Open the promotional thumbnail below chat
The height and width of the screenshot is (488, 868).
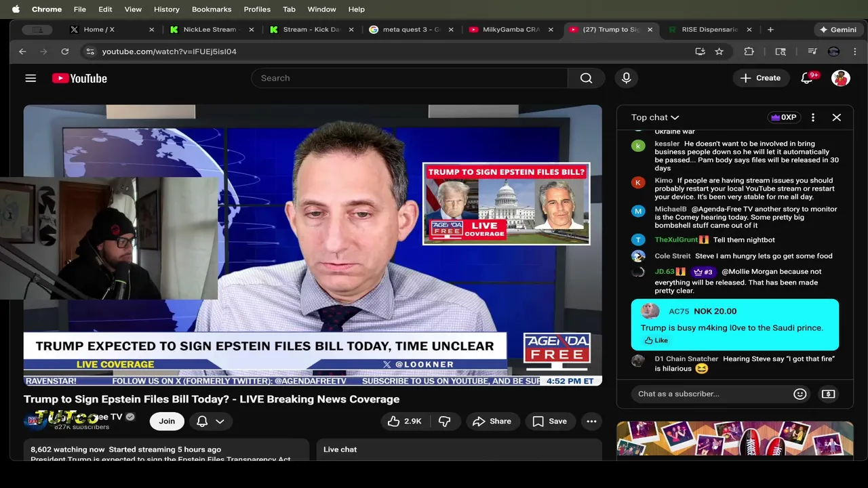(735, 439)
